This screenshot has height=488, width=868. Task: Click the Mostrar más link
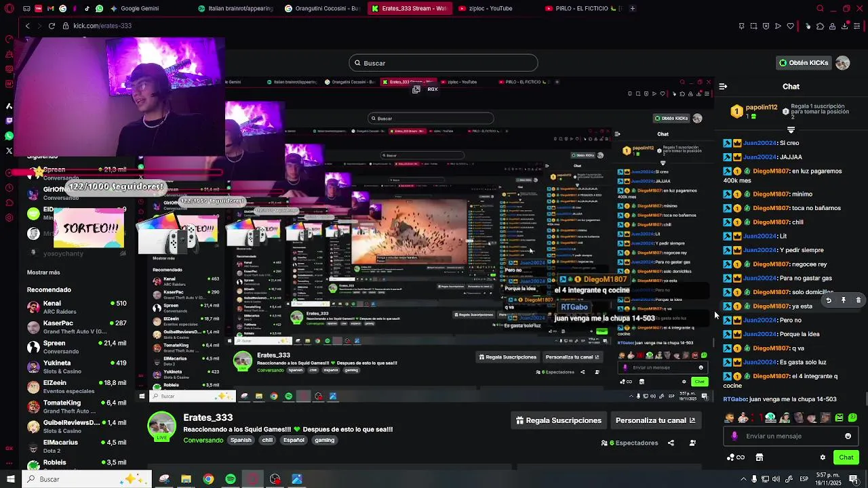click(43, 272)
